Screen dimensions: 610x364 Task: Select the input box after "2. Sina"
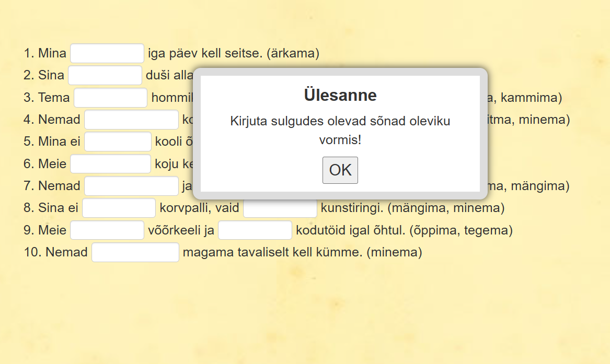(105, 75)
